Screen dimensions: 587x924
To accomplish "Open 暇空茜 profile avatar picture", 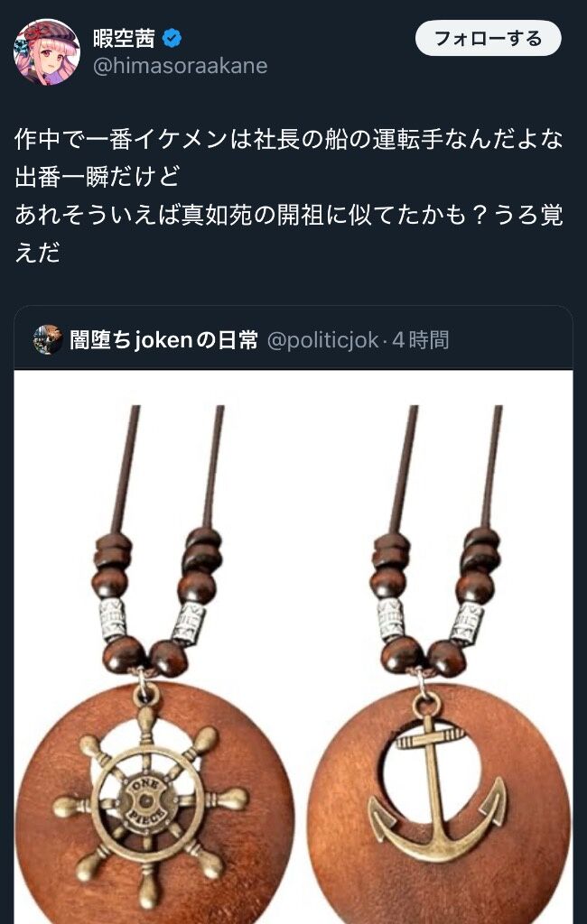I will pos(47,51).
